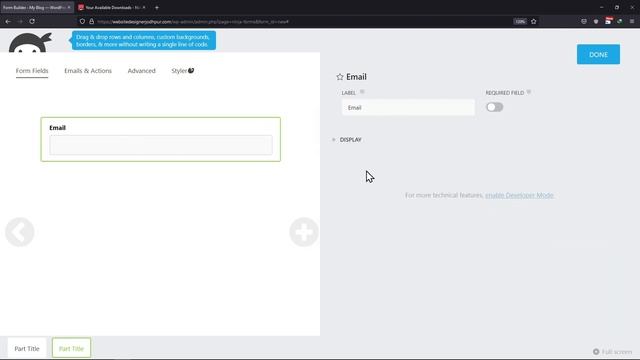Image resolution: width=640 pixels, height=360 pixels.
Task: Click the enable Developer Mode link
Action: pos(519,195)
